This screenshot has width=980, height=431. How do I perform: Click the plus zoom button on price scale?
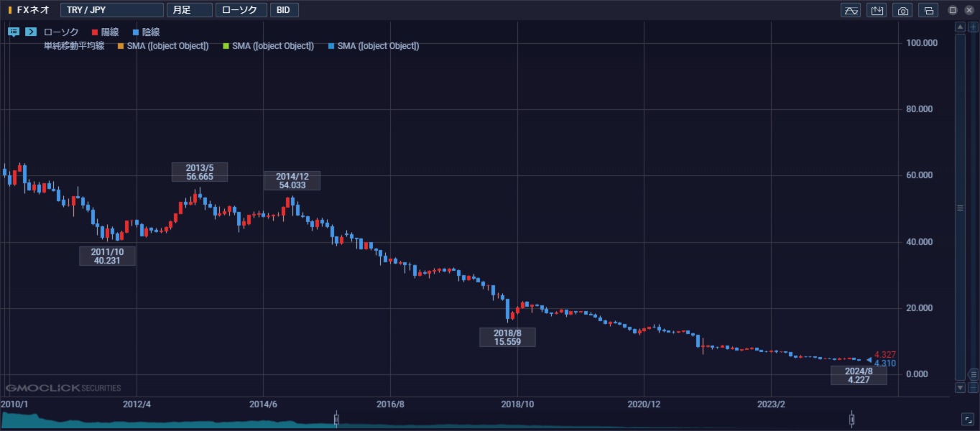[x=973, y=27]
